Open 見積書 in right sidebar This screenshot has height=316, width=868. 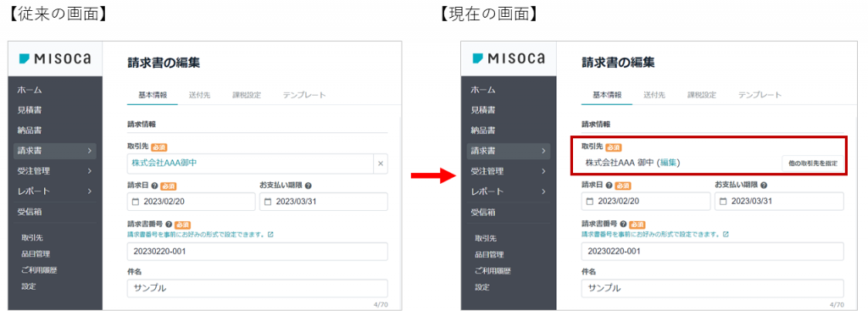click(483, 110)
